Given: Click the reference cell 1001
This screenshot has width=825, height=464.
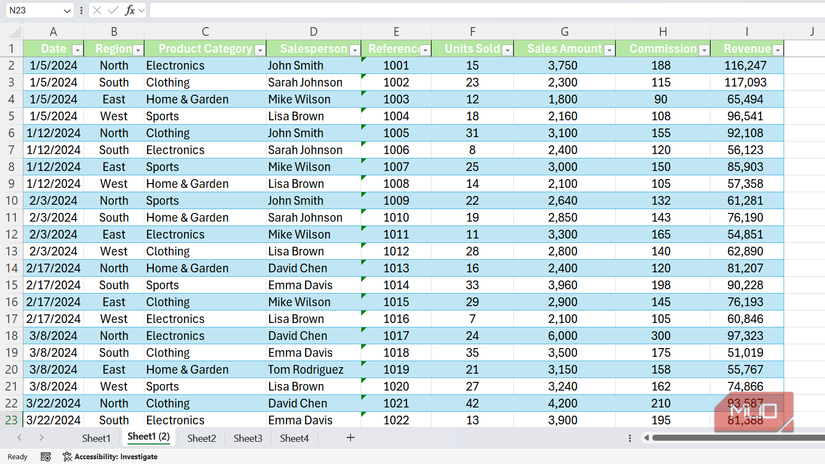Looking at the screenshot, I should (396, 65).
